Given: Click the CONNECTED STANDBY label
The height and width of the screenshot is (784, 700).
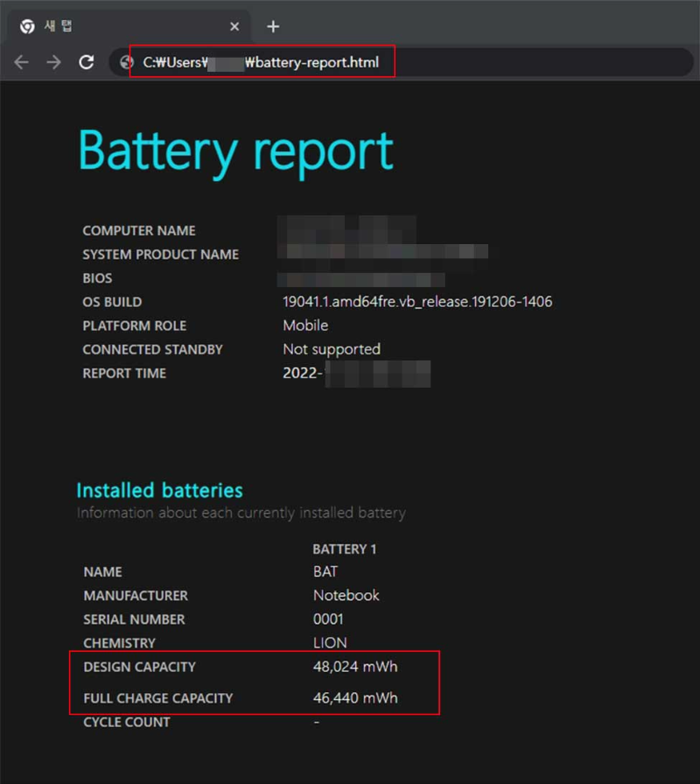Looking at the screenshot, I should pos(152,349).
